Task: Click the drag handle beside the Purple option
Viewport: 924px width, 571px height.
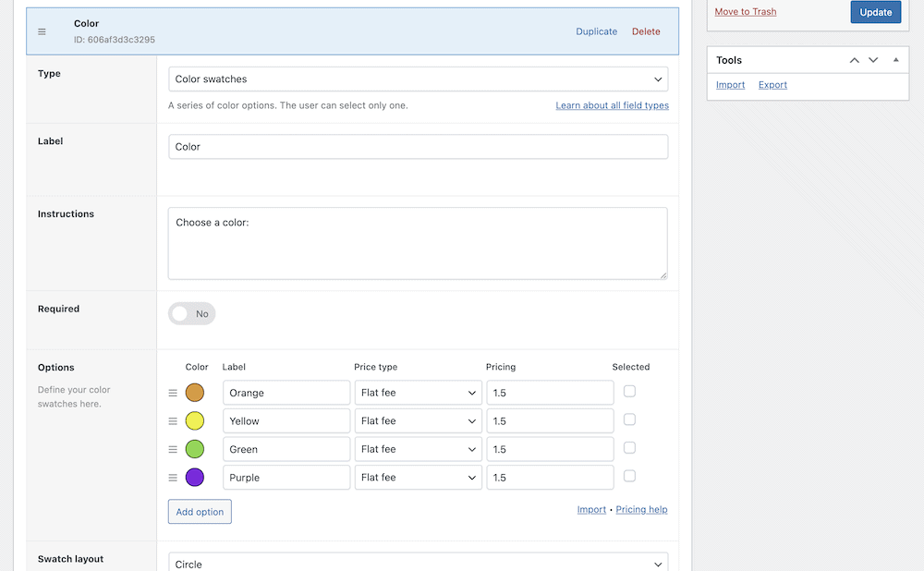Action: click(173, 477)
